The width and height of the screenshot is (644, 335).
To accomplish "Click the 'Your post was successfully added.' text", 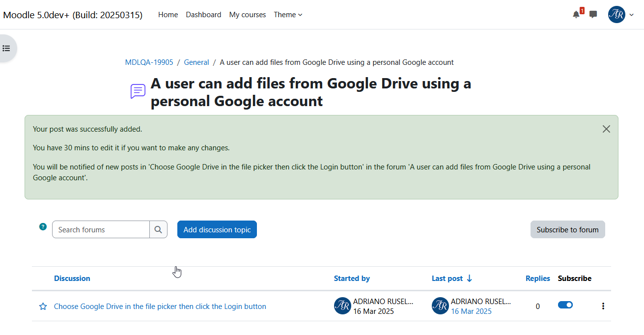I will pyautogui.click(x=87, y=129).
